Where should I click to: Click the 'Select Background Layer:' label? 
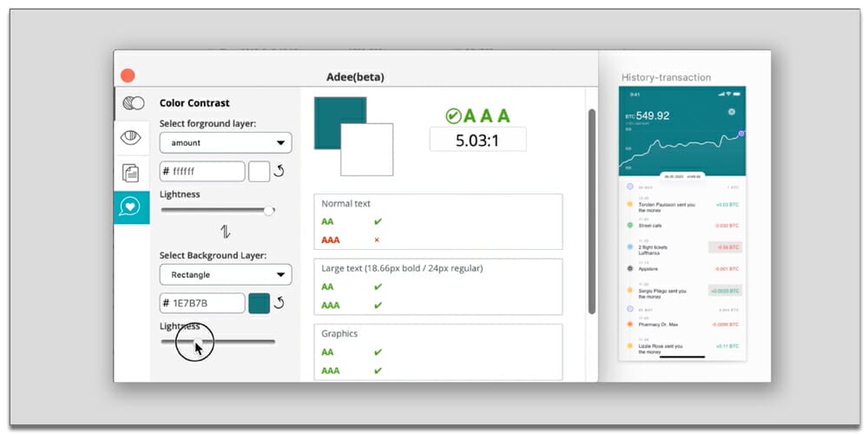[214, 256]
